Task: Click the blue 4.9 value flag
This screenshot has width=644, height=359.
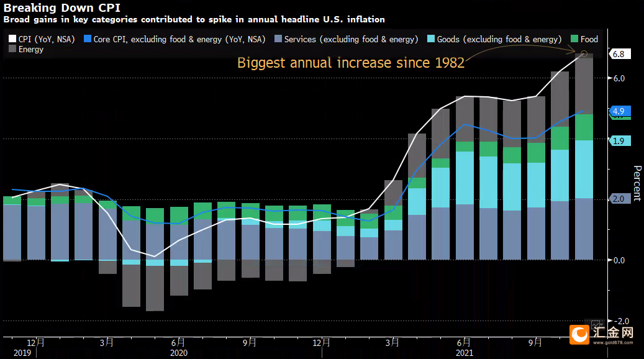Action: coord(619,111)
